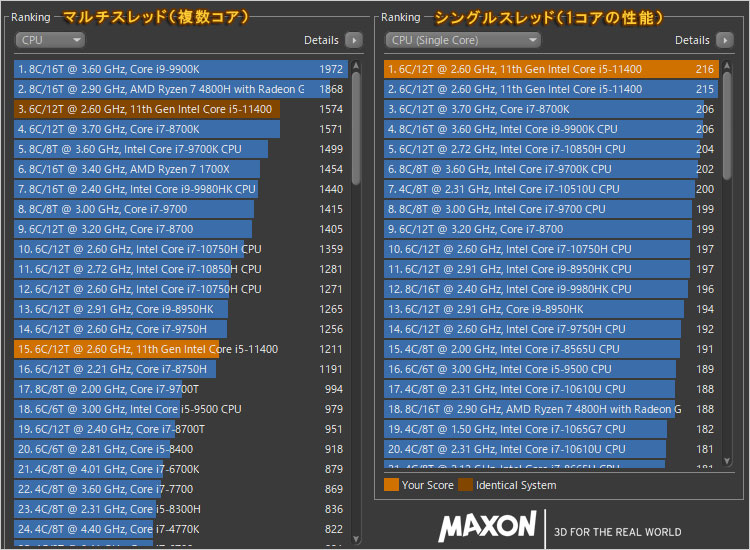Image resolution: width=750 pixels, height=550 pixels.
Task: Select the Core i7-8565U row
Action: point(551,349)
